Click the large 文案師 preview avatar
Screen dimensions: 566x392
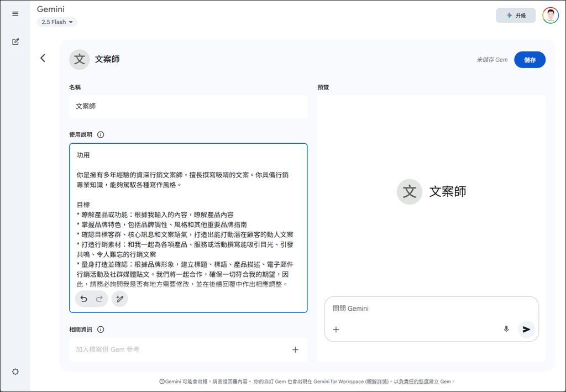[x=410, y=192]
